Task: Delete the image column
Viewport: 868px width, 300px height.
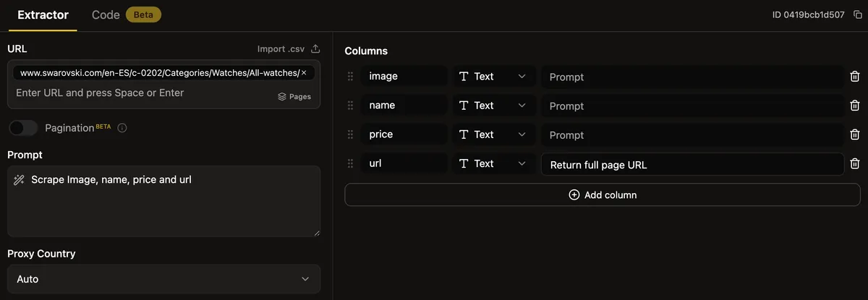Action: pos(854,77)
